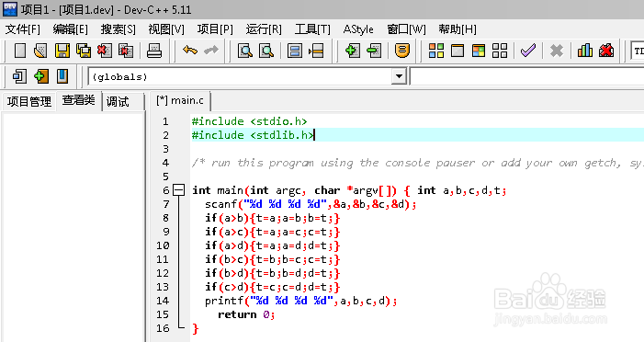Viewport: 644px width, 342px height.
Task: Run syntax check checkmark icon
Action: [x=527, y=51]
